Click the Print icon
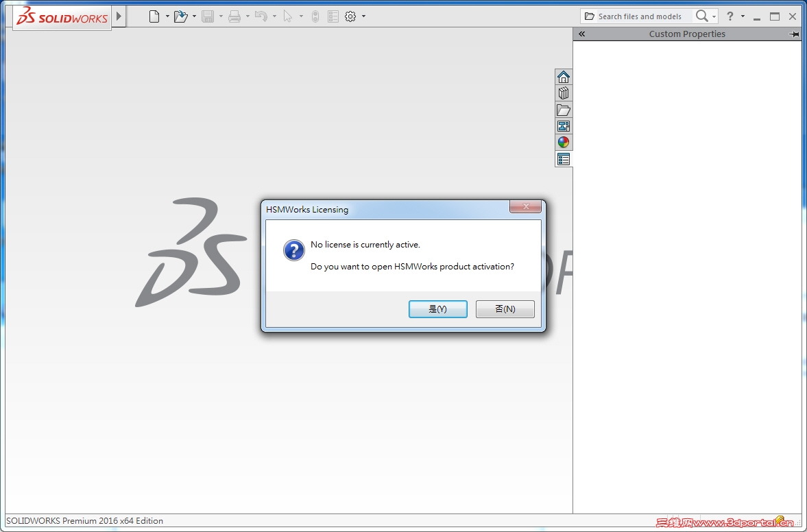The height and width of the screenshot is (532, 807). tap(234, 16)
